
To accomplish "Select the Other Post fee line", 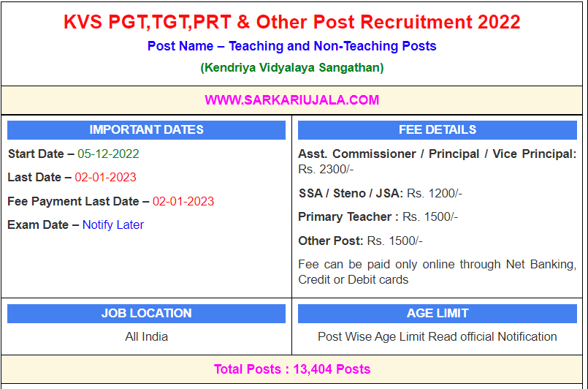I will point(360,241).
